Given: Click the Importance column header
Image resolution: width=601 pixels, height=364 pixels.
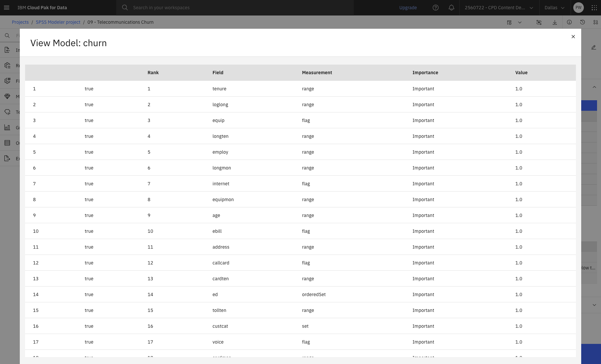Looking at the screenshot, I should pyautogui.click(x=425, y=73).
